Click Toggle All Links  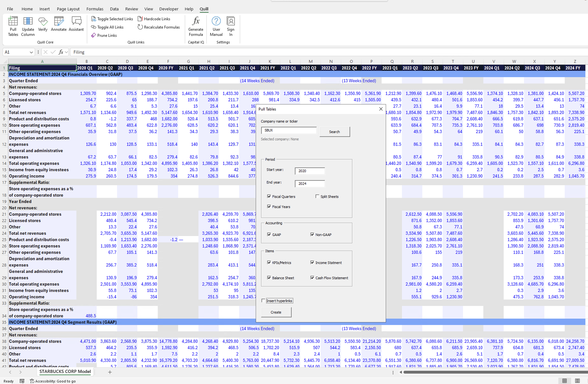107,27
